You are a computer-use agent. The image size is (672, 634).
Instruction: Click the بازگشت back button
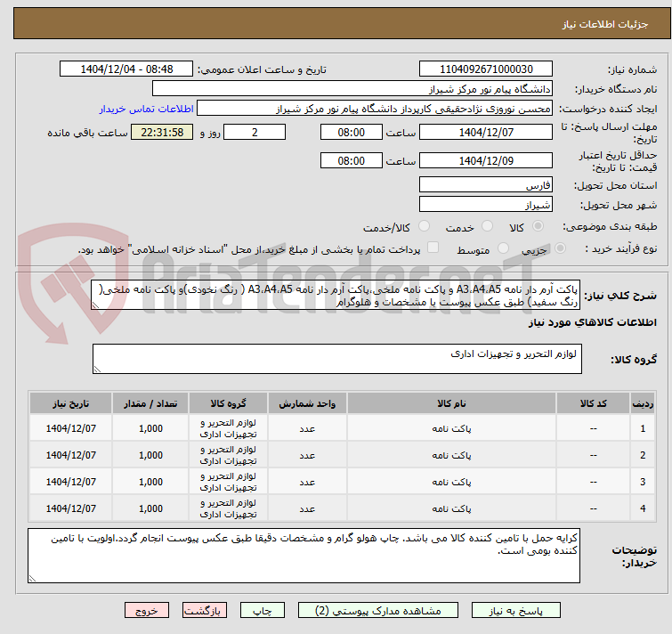pyautogui.click(x=204, y=611)
